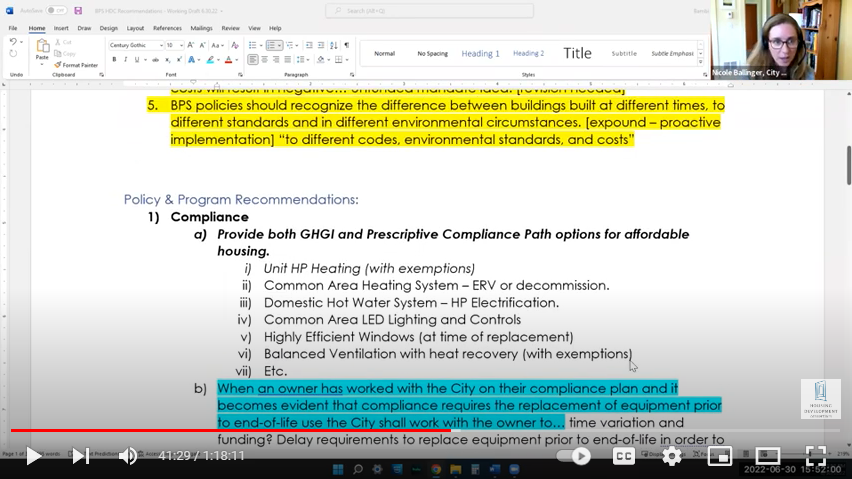Toggle closed captions CC
Image resolution: width=852 pixels, height=479 pixels.
(x=623, y=456)
